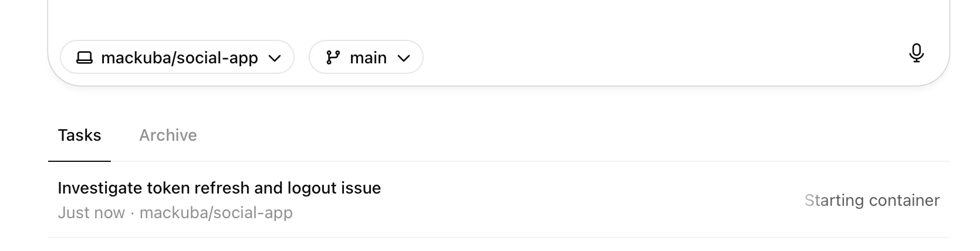Click the Just now timestamp on task

click(91, 213)
